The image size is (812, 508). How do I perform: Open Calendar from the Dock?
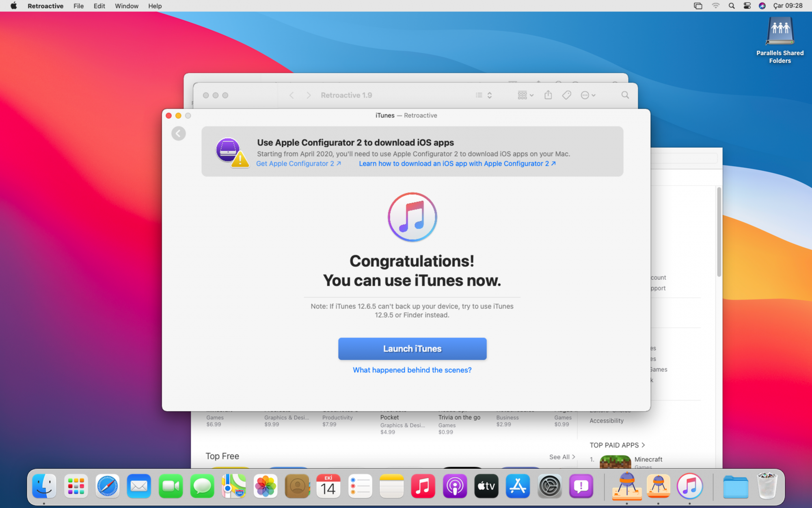tap(328, 486)
